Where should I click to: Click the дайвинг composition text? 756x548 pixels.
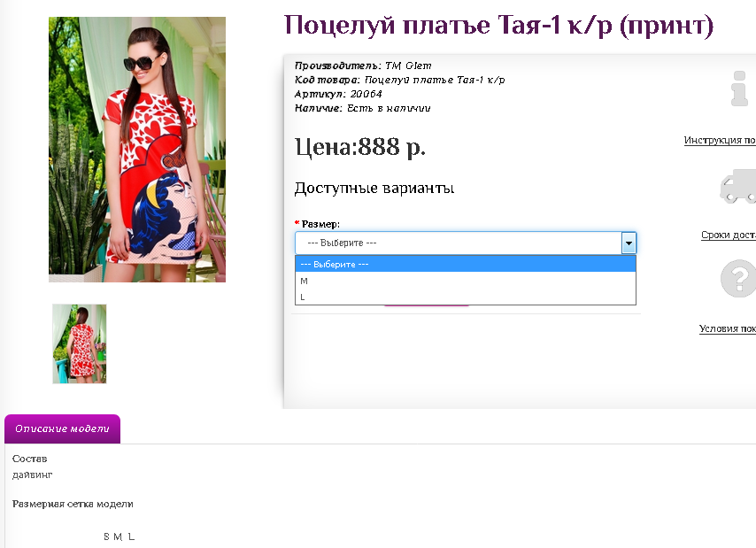(32, 475)
